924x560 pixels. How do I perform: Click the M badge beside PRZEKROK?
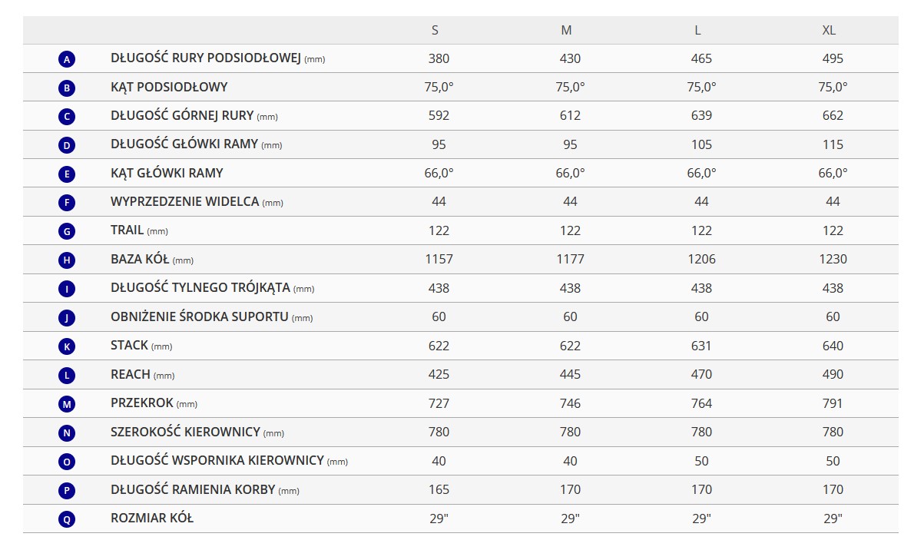67,404
